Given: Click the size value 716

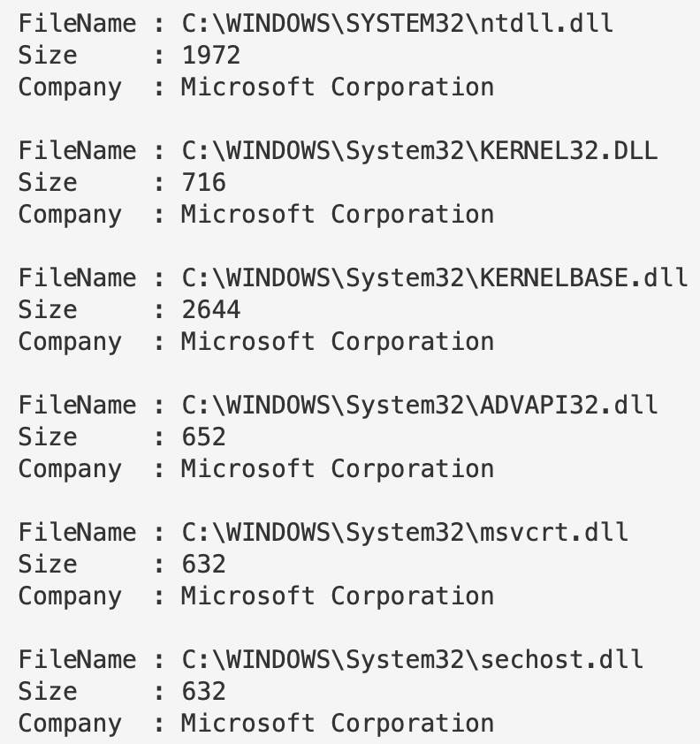Looking at the screenshot, I should (203, 182).
